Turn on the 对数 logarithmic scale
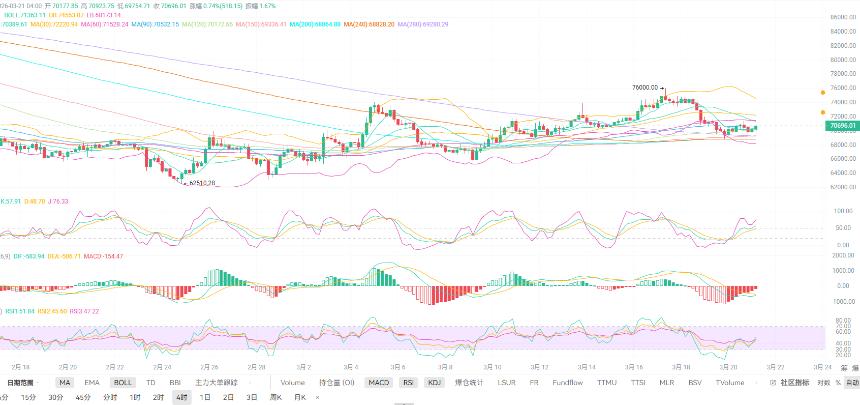The height and width of the screenshot is (405, 860). coord(824,382)
